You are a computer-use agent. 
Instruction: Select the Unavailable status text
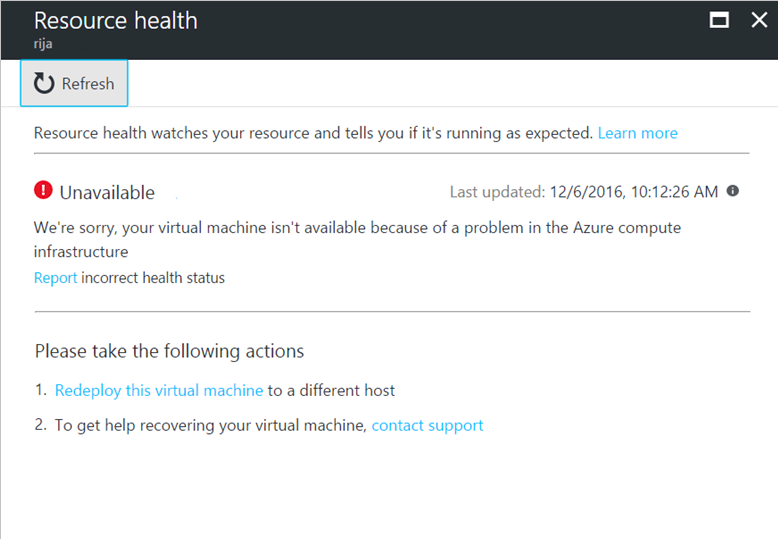click(107, 193)
